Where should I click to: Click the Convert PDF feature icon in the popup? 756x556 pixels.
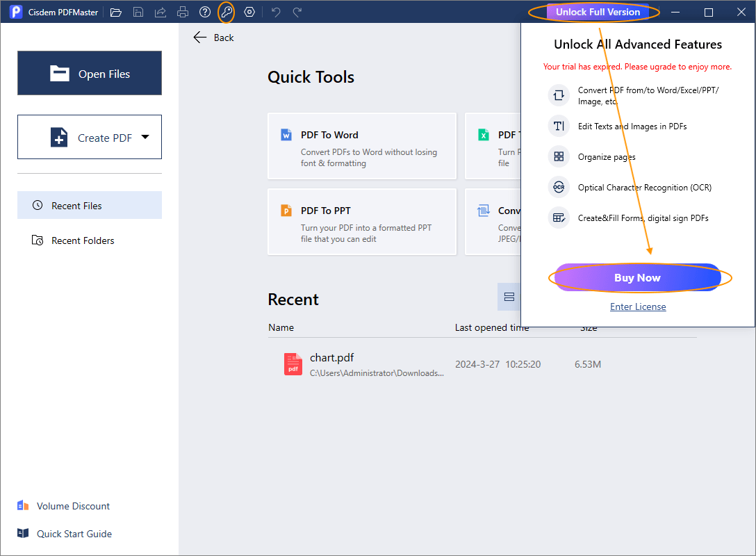pos(559,95)
